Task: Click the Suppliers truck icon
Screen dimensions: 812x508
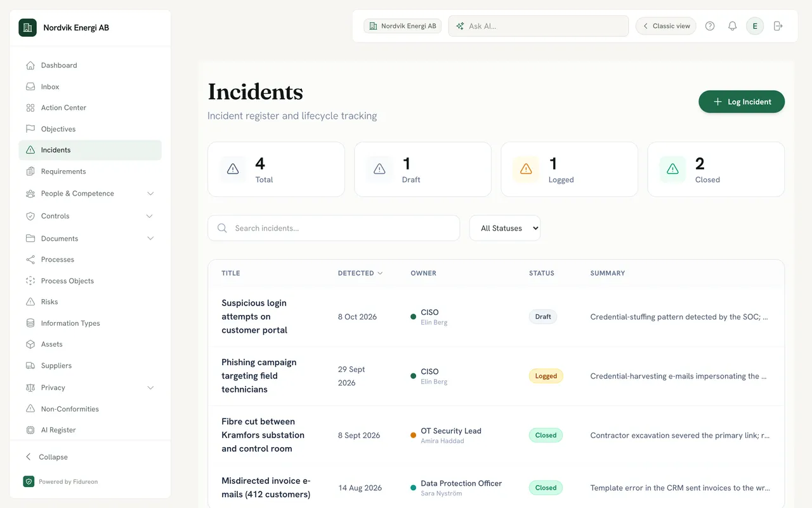Action: click(x=30, y=366)
